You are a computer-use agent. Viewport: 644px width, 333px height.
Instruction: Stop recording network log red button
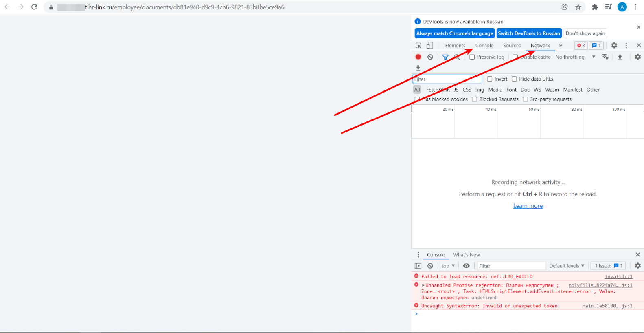(418, 57)
